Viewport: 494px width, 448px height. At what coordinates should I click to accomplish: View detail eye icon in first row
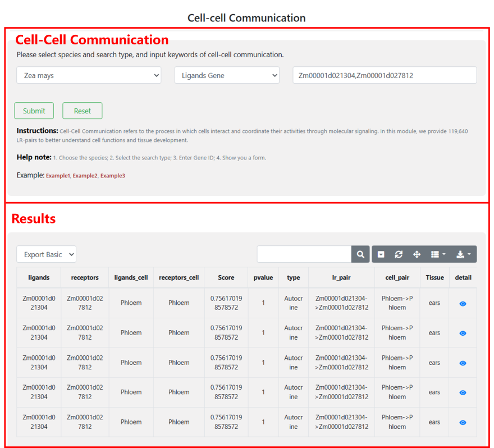click(463, 303)
